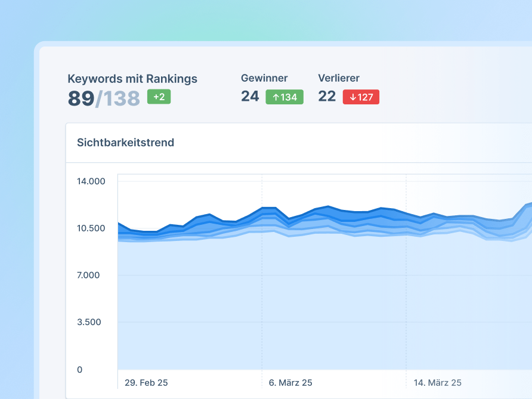Click the Gewinner count 24
This screenshot has height=399, width=532.
click(250, 97)
